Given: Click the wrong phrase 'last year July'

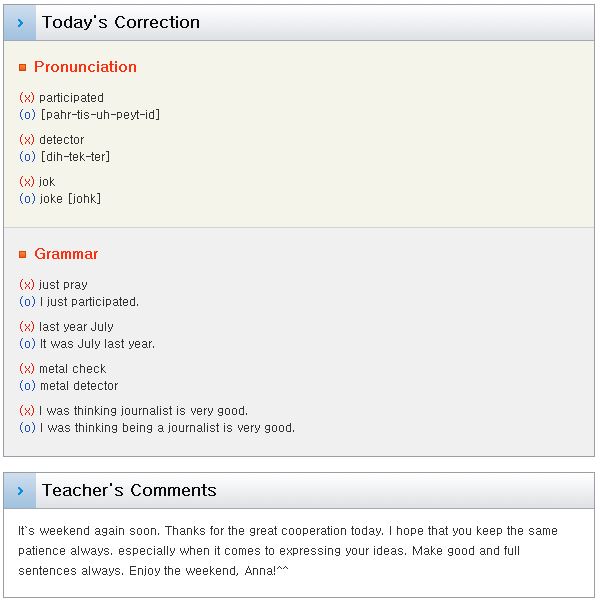Looking at the screenshot, I should pos(76,327).
